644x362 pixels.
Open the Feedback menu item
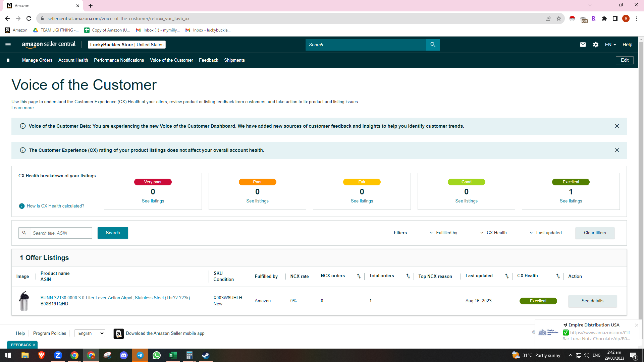tap(209, 60)
